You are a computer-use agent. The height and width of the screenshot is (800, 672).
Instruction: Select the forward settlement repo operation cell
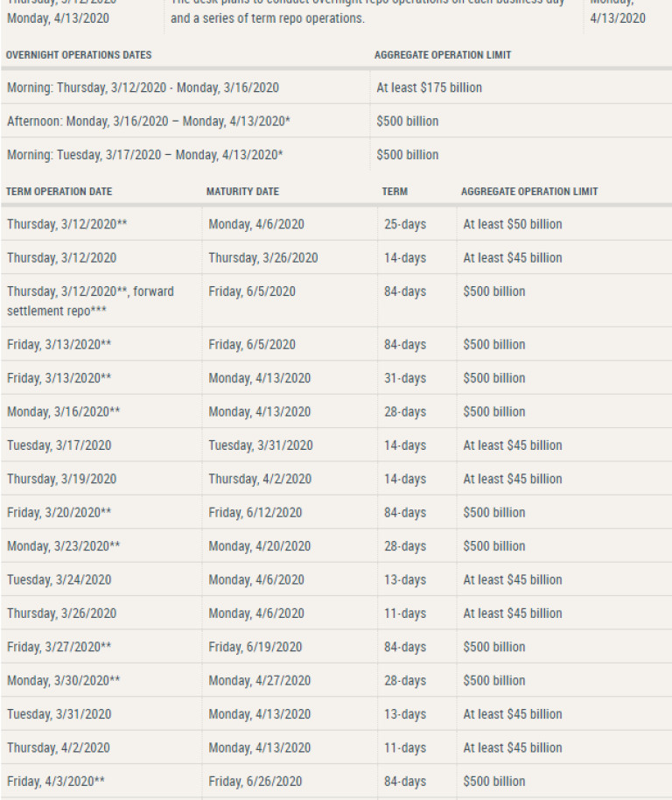tap(90, 300)
